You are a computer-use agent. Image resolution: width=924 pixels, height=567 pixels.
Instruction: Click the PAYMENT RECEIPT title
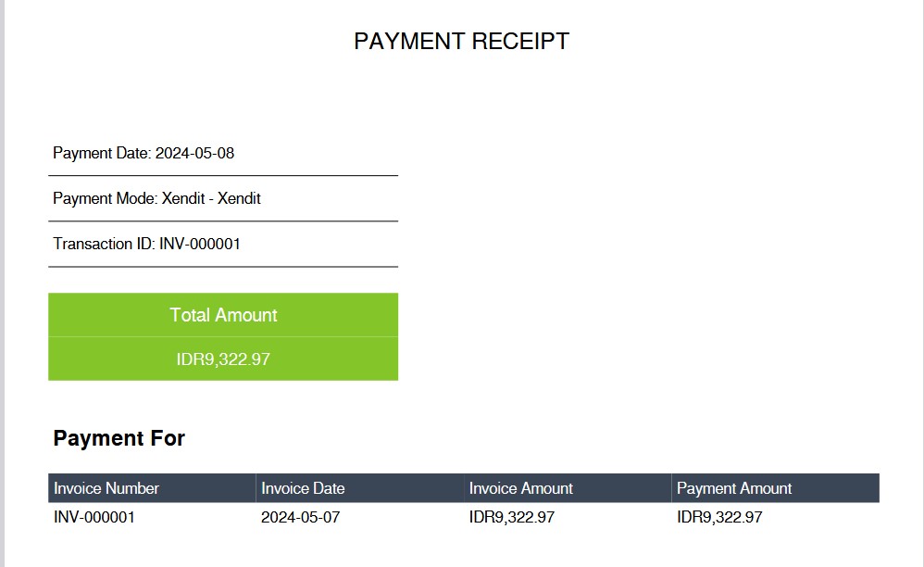click(461, 42)
